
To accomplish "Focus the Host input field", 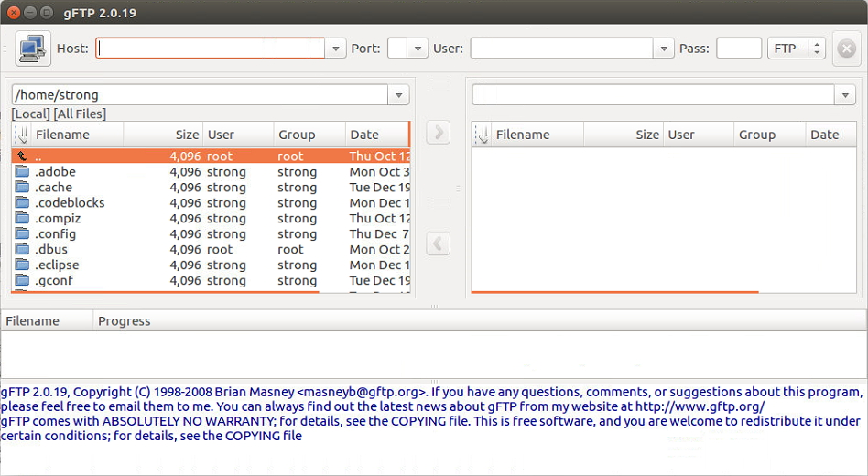I will [x=211, y=49].
